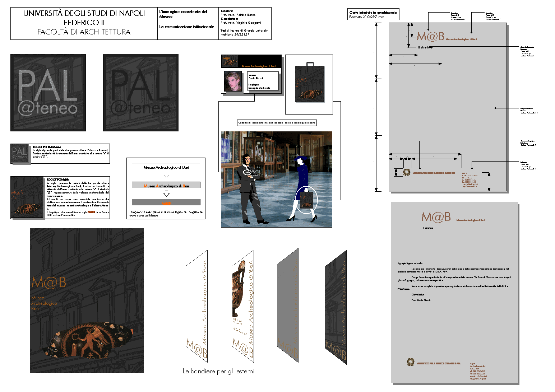This screenshot has width=555, height=392.
Task: Select the light grey PAL@teneo logo
Action: click(48, 93)
